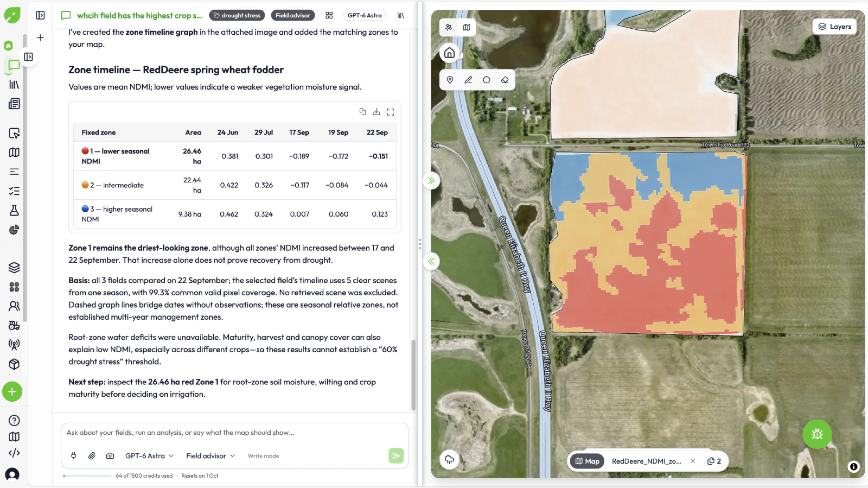
Task: Click the green add button in sidebar
Action: (x=12, y=392)
